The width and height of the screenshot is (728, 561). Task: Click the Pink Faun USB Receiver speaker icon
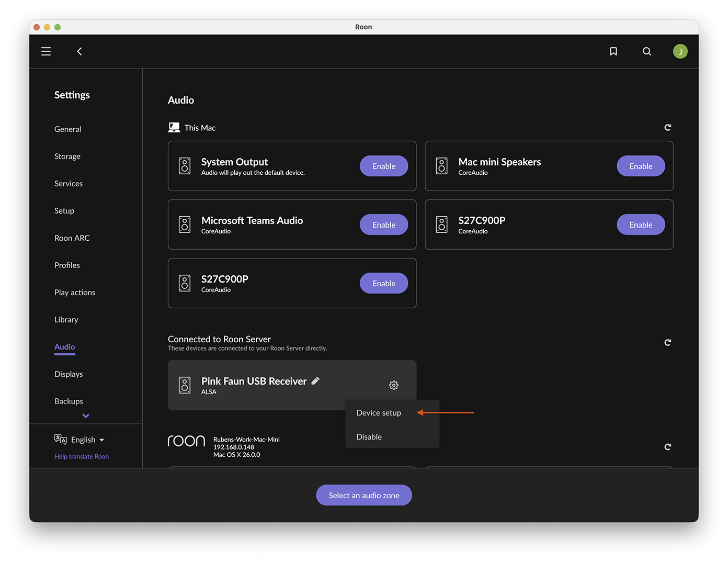[x=185, y=385]
